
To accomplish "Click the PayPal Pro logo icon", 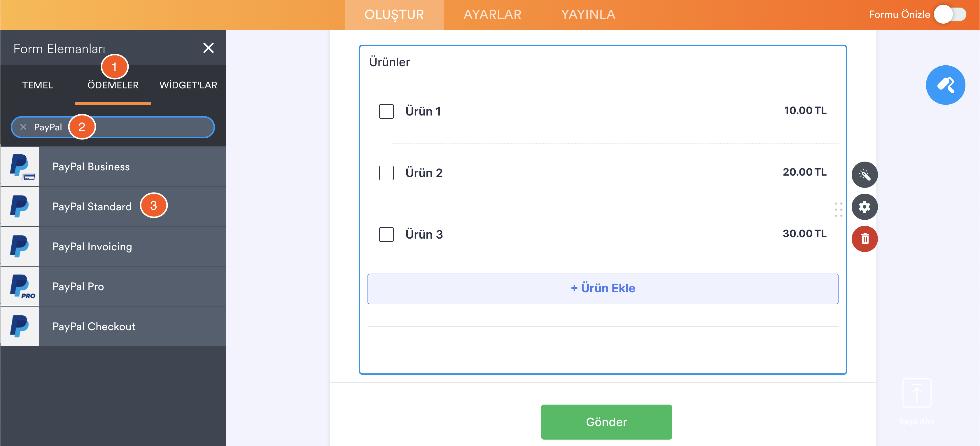I will 20,286.
